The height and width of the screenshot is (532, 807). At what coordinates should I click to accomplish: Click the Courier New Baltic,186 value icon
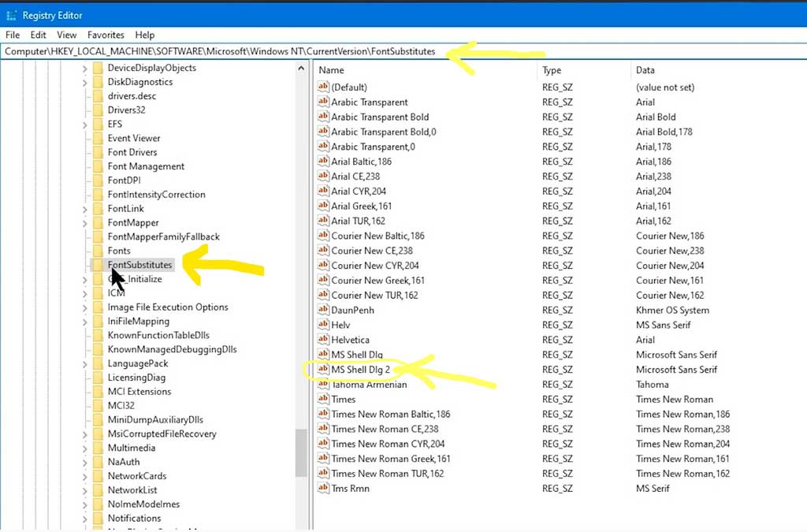tap(323, 235)
